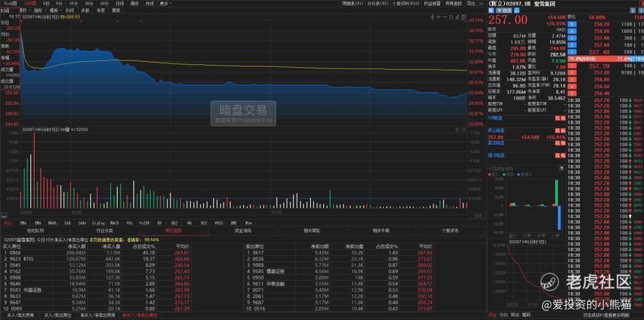The height and width of the screenshot is (320, 644).
Task: Click 券商追踪 button
Action: pyautogui.click(x=453, y=4)
